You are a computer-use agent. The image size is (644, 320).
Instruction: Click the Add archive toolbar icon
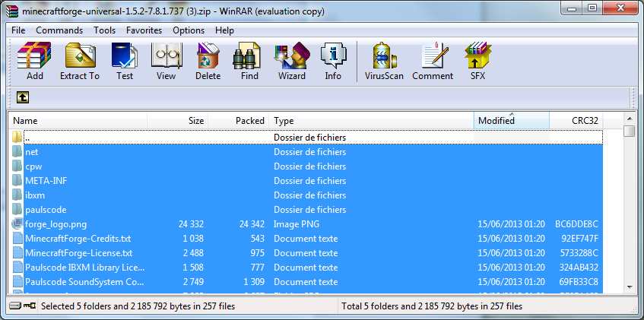(x=34, y=62)
